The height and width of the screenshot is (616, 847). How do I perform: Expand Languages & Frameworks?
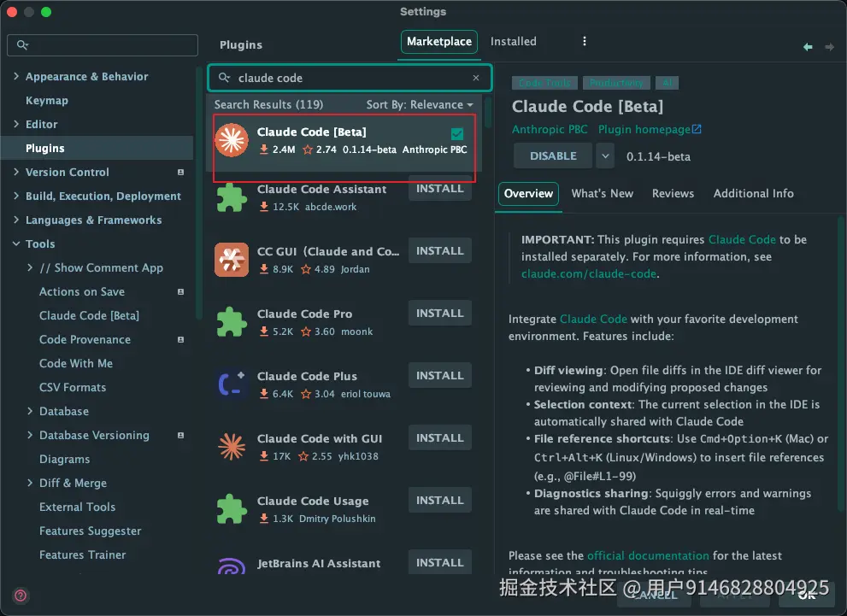pyautogui.click(x=16, y=220)
